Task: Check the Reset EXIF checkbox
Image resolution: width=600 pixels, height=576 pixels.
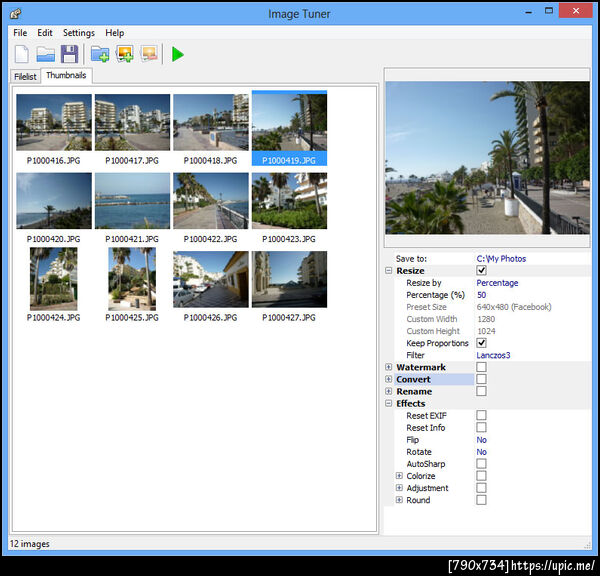Action: click(x=481, y=415)
